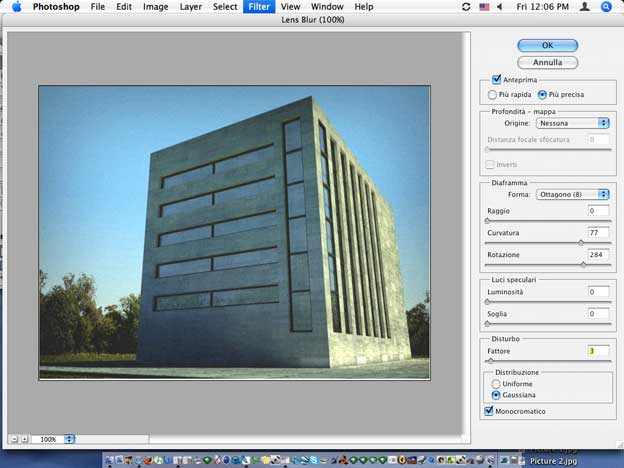Viewport: 624px width, 468px height.
Task: Click the zoom out minus button
Action: pyautogui.click(x=13, y=439)
